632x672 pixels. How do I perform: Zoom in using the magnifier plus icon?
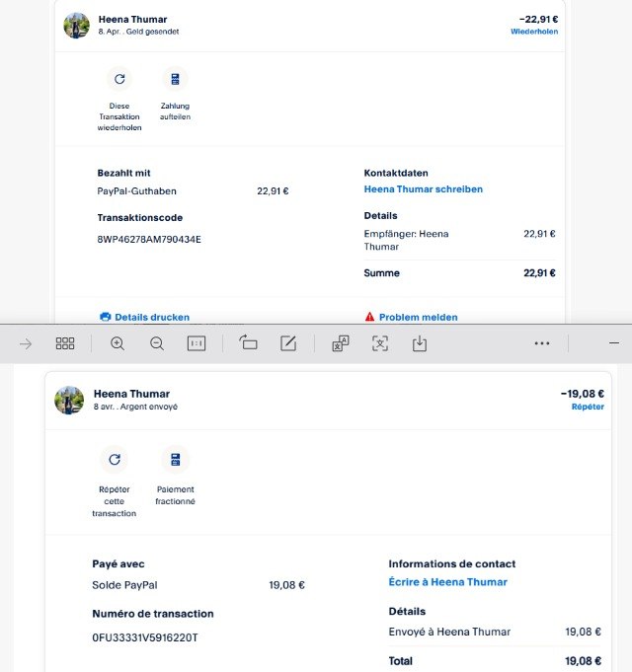point(118,343)
